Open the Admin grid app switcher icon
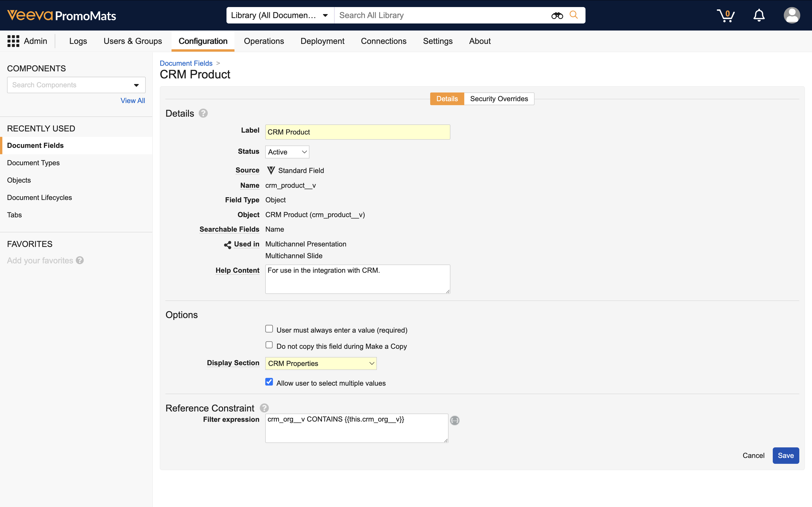The width and height of the screenshot is (812, 507). (13, 41)
